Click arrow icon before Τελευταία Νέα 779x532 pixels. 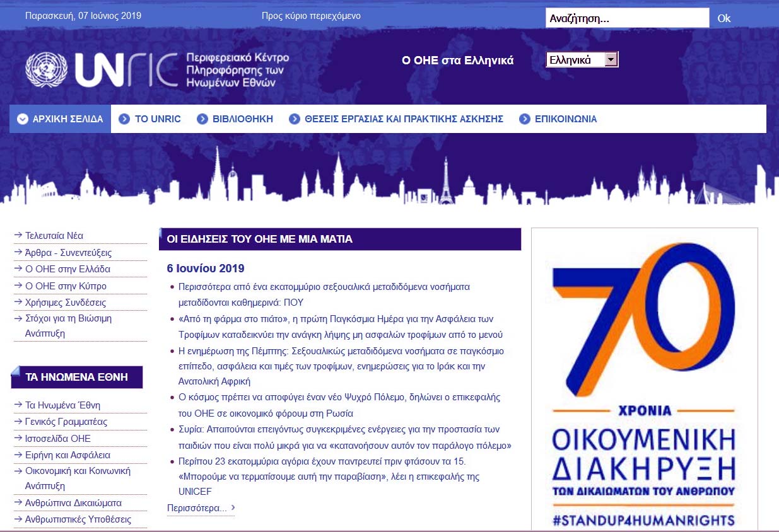(x=18, y=235)
